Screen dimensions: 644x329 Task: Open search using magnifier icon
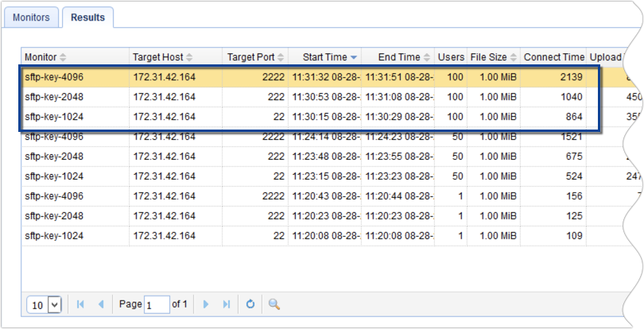274,304
